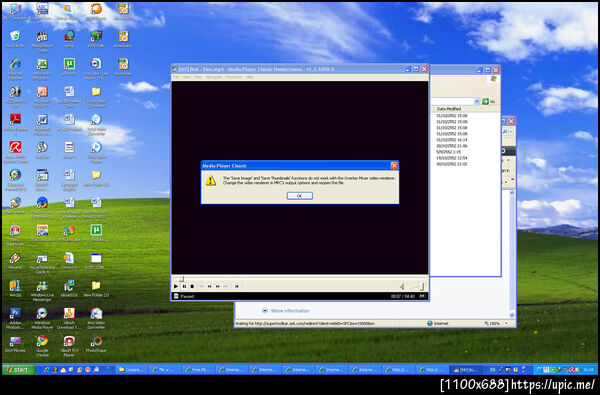Open the Help menu in Media Player Classic

point(249,77)
